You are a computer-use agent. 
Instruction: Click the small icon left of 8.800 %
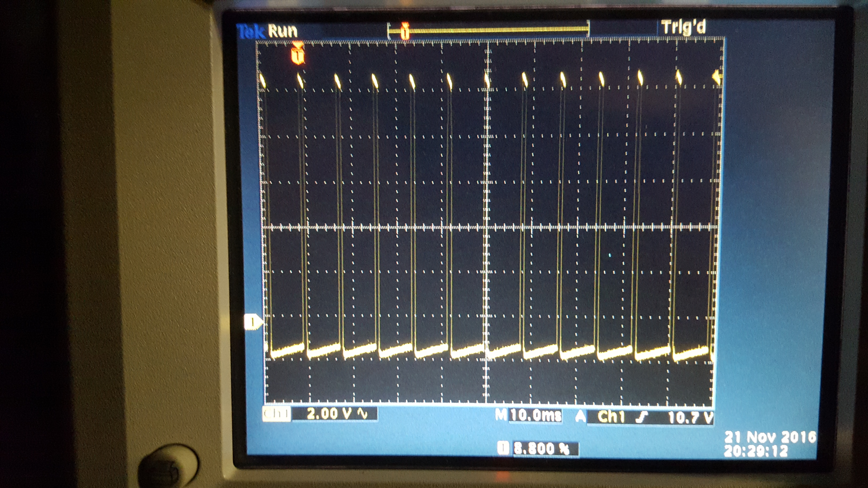point(503,448)
